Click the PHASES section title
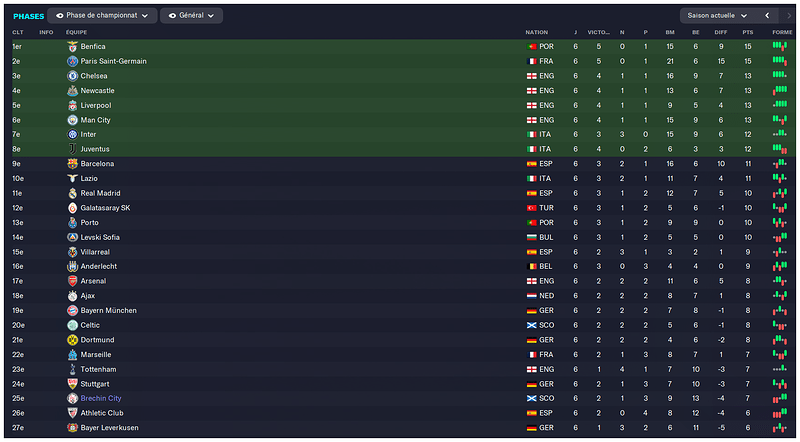Screen dimensions: 800x442 29,16
